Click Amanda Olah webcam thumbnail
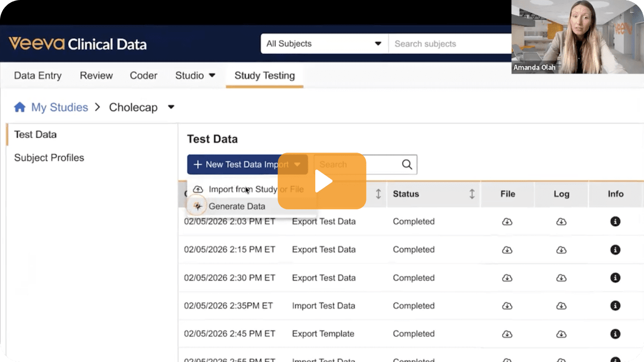This screenshot has height=362, width=644. (x=577, y=37)
